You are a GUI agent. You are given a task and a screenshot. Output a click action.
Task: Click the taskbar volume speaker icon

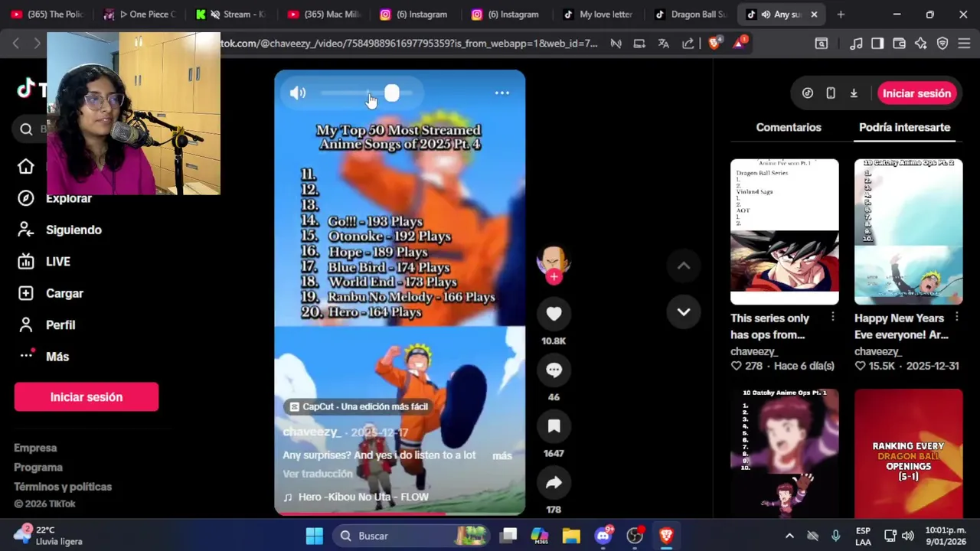[x=908, y=536]
